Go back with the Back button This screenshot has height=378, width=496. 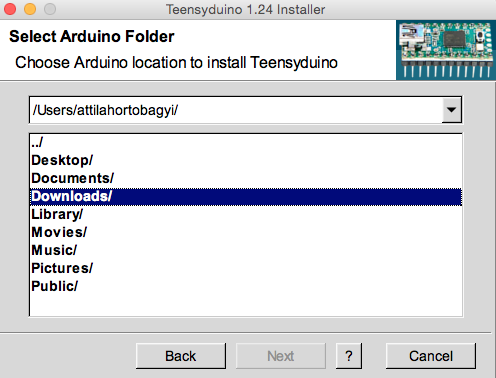(181, 356)
